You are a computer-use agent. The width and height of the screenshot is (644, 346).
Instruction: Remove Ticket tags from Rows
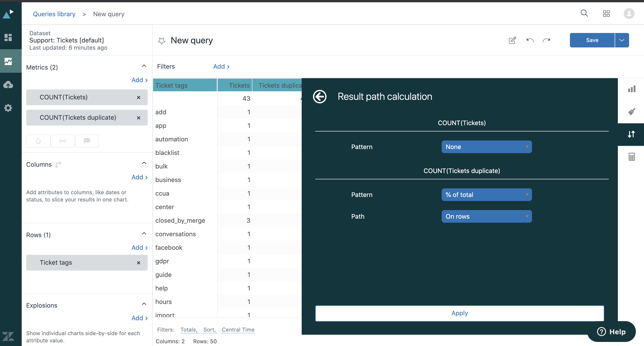tap(138, 263)
